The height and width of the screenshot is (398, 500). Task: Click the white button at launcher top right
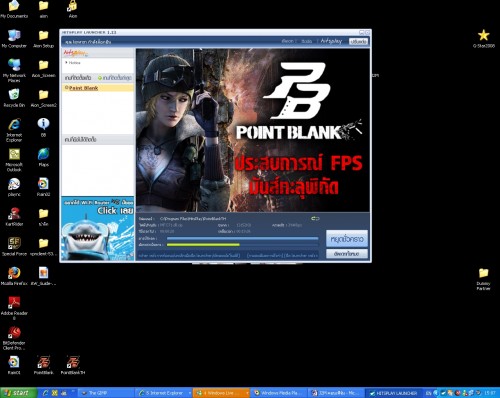pos(358,41)
